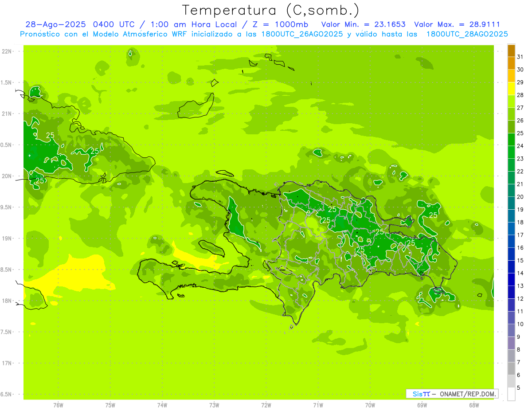Click the yellow swatch between 28 and 29

pyautogui.click(x=512, y=89)
